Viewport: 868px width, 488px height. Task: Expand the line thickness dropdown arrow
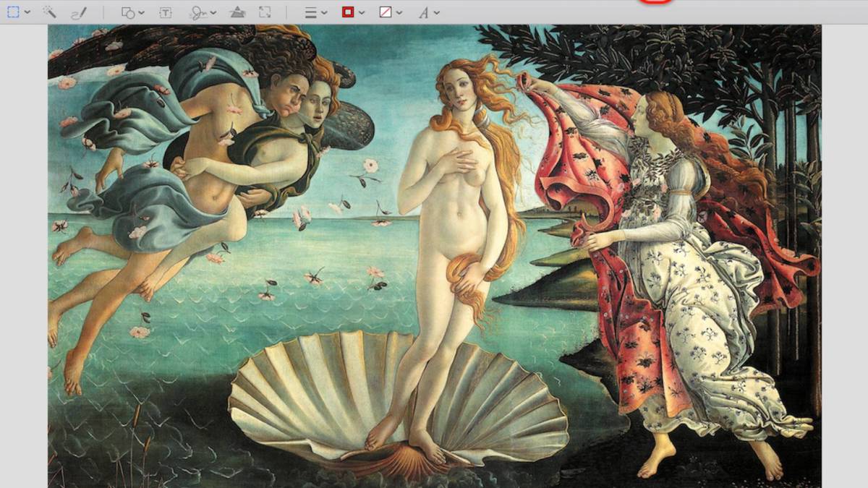click(324, 13)
